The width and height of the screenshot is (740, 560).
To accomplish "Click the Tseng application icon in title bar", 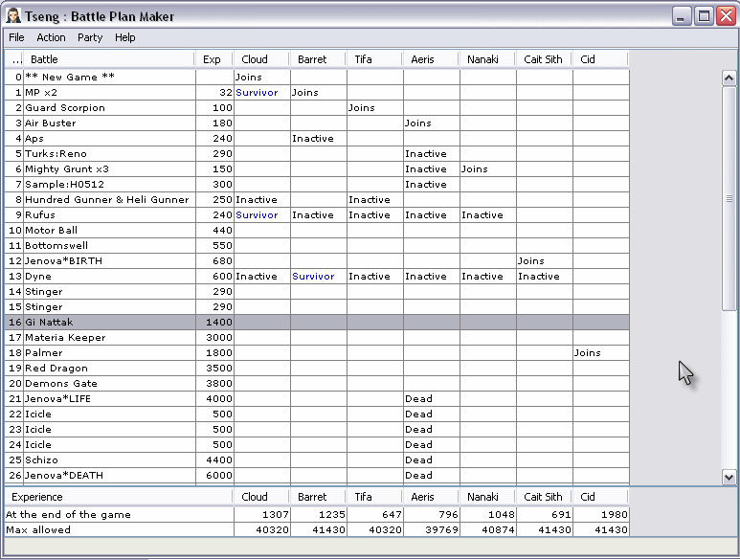I will (13, 16).
